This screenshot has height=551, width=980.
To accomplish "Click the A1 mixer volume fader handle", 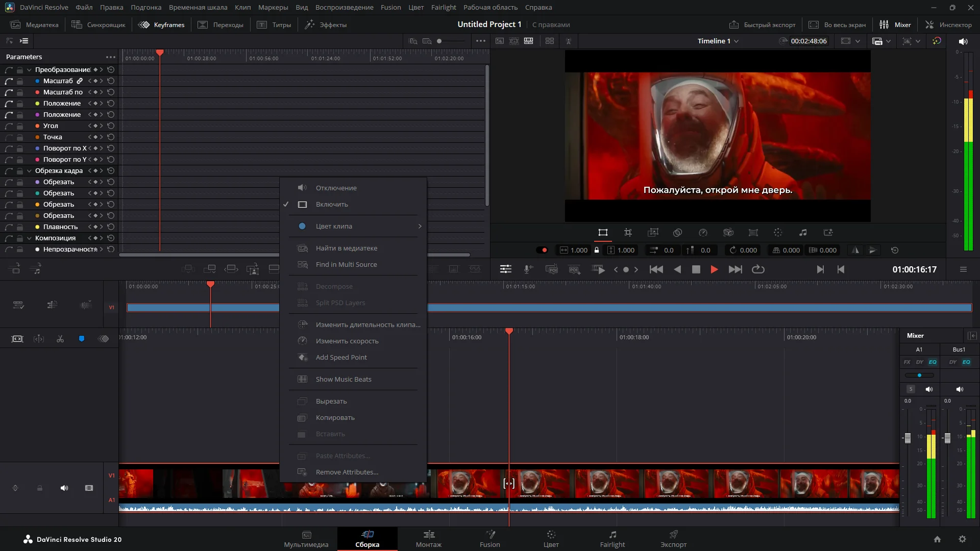I will [x=908, y=438].
